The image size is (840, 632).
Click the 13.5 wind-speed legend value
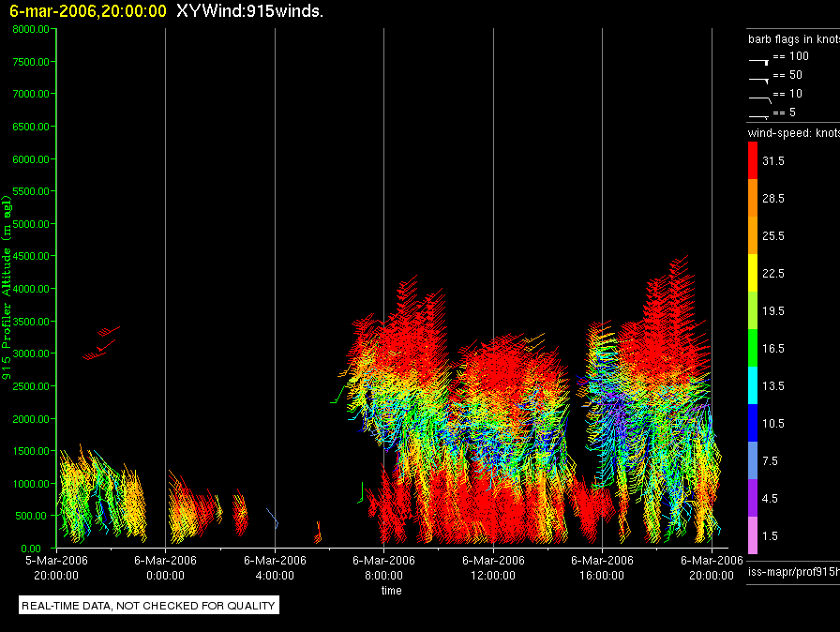click(x=773, y=386)
